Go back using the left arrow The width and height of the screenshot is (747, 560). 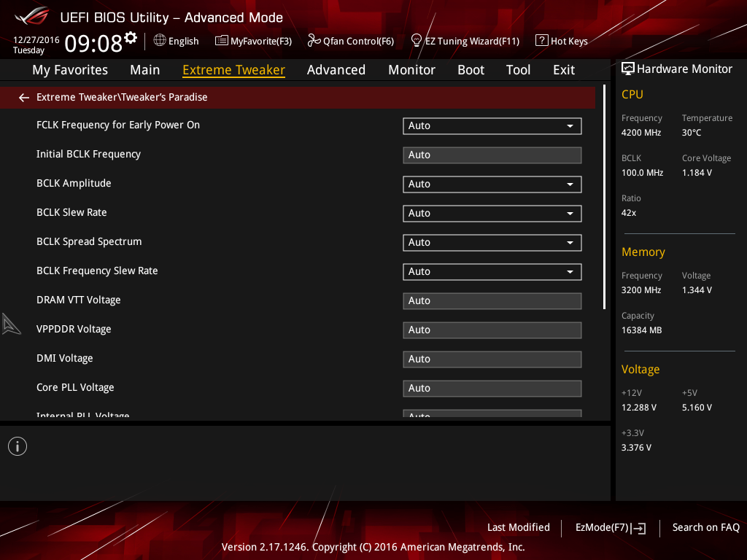(x=24, y=98)
